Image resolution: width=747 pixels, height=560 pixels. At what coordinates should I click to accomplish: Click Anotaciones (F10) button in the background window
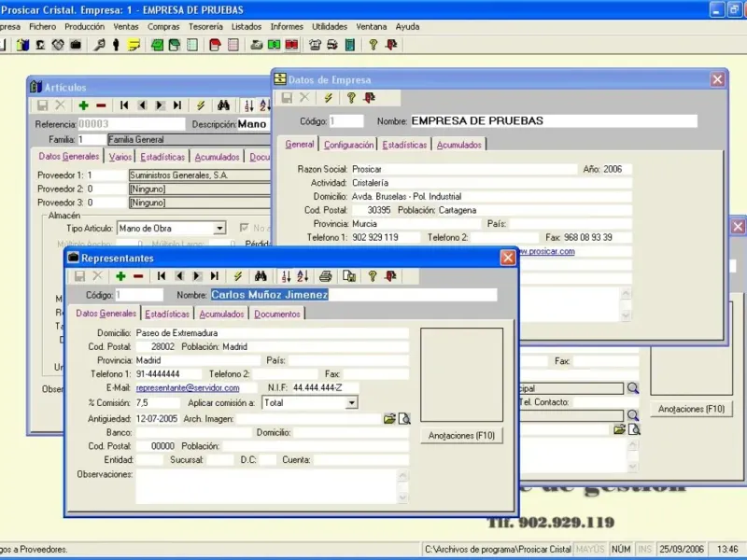[691, 409]
